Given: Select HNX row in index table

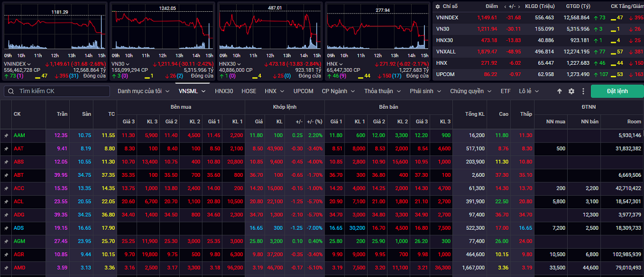Looking at the screenshot, I should (538, 63).
